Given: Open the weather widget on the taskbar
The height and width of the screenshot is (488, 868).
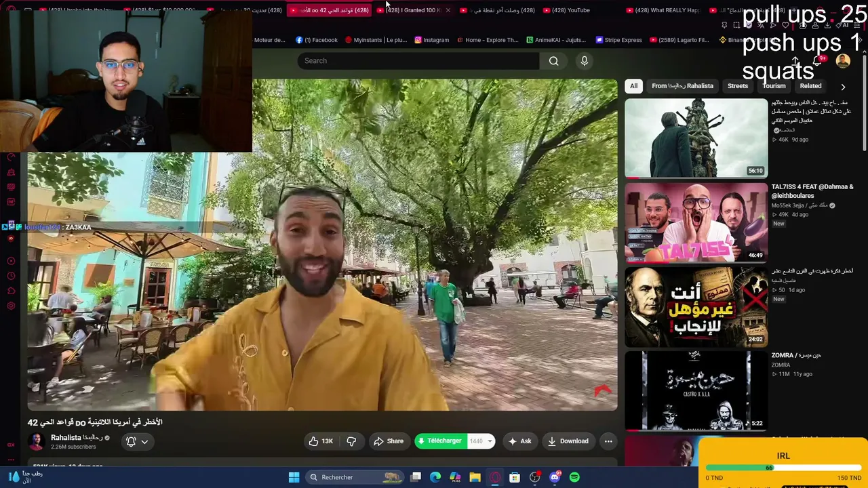Looking at the screenshot, I should coord(26,477).
